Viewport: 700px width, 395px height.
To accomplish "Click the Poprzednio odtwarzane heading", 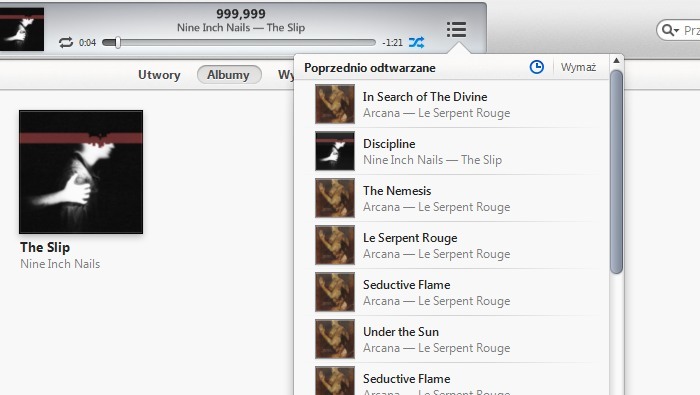I will 370,68.
